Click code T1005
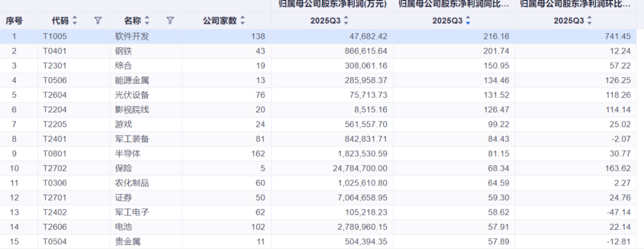 55,36
